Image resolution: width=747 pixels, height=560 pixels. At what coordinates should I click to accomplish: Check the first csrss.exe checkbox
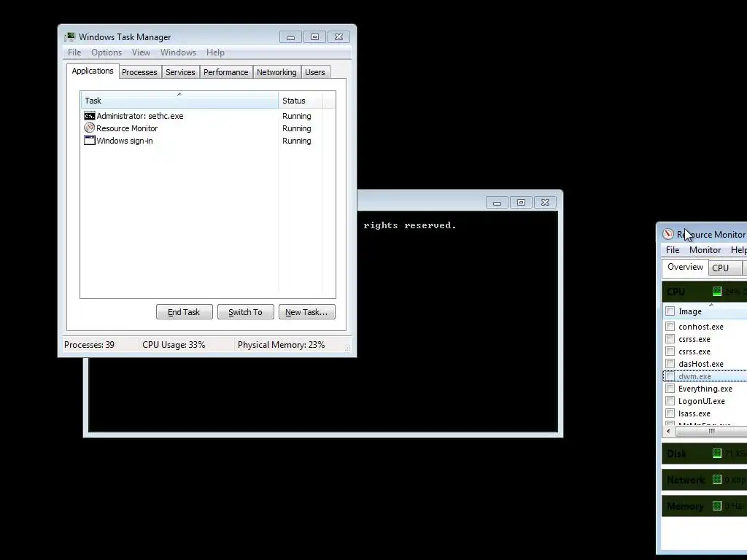670,339
